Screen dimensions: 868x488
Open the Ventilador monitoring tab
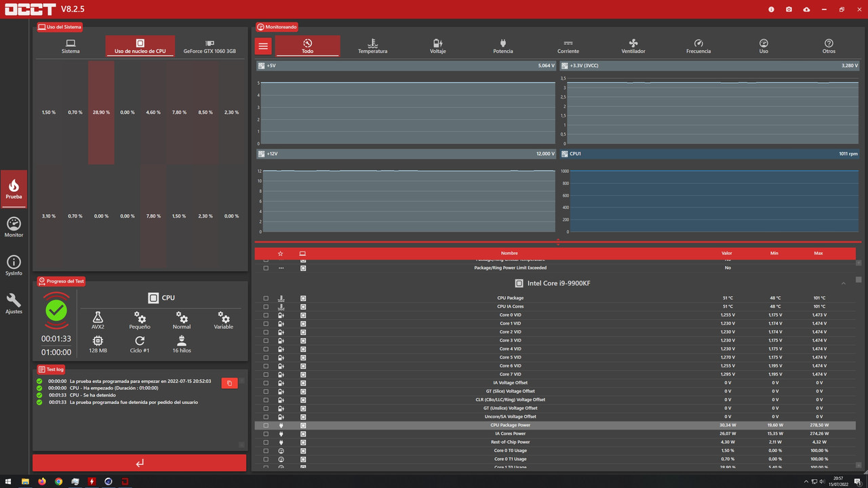633,46
